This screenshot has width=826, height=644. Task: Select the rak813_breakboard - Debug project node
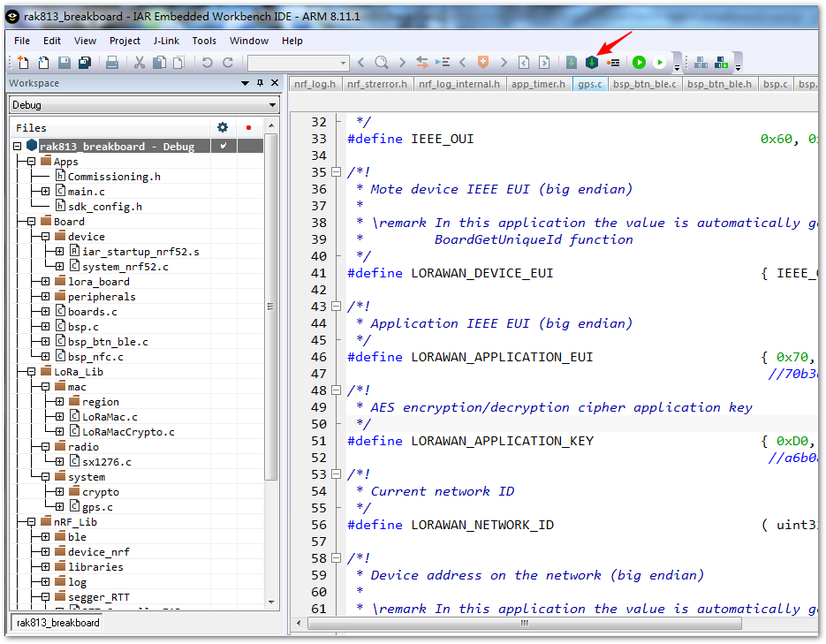(117, 146)
